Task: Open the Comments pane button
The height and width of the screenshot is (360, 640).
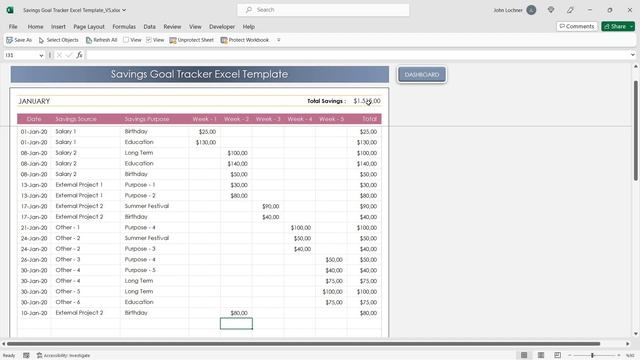Action: coord(577,27)
